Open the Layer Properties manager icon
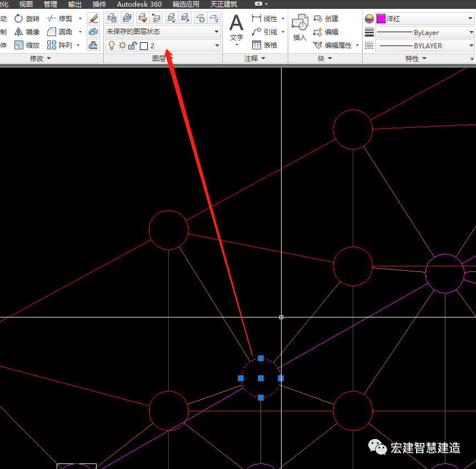Viewport: 476px width, 469px height. point(112,18)
